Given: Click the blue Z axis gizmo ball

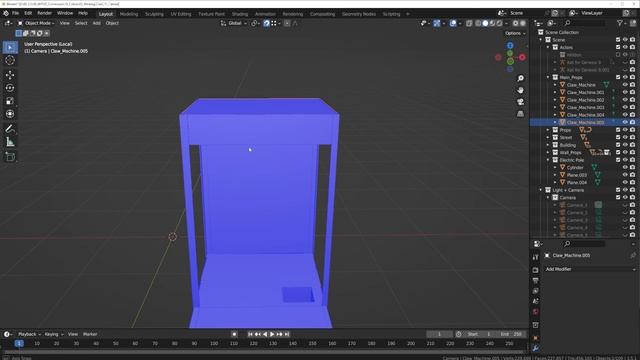Looking at the screenshot, I should point(510,46).
